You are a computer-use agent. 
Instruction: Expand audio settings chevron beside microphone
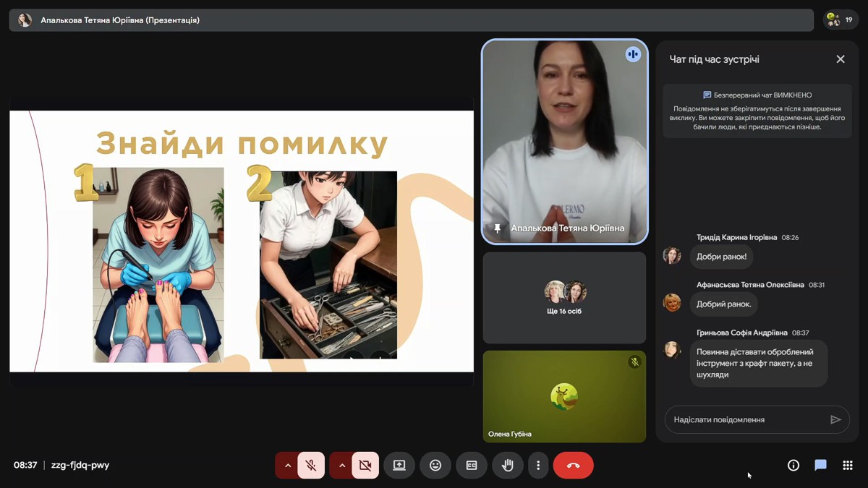[288, 466]
